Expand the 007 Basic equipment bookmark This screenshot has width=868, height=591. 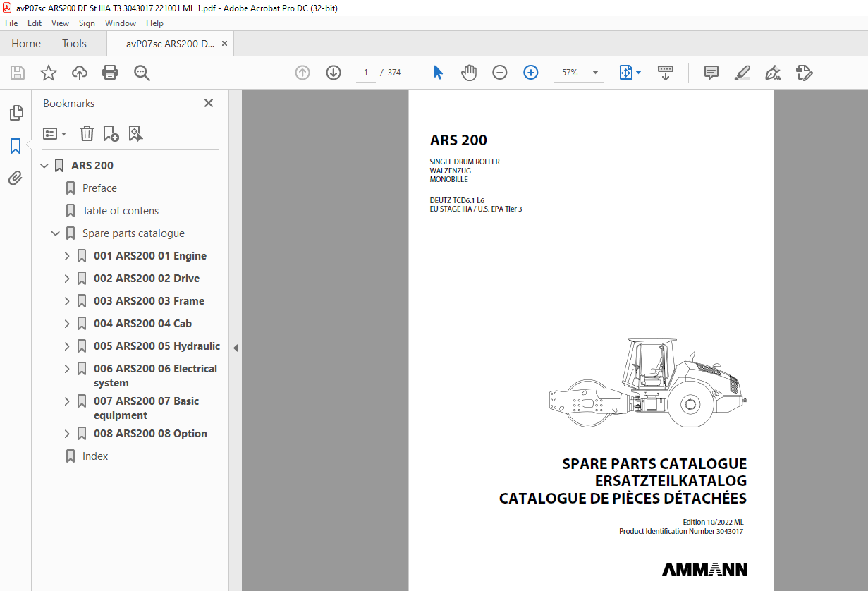tap(67, 401)
